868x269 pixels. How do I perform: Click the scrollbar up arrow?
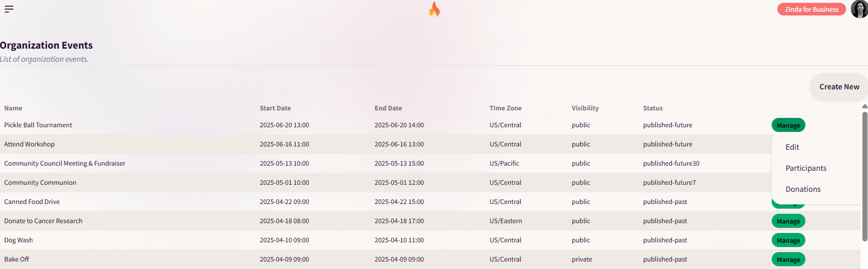(865, 107)
